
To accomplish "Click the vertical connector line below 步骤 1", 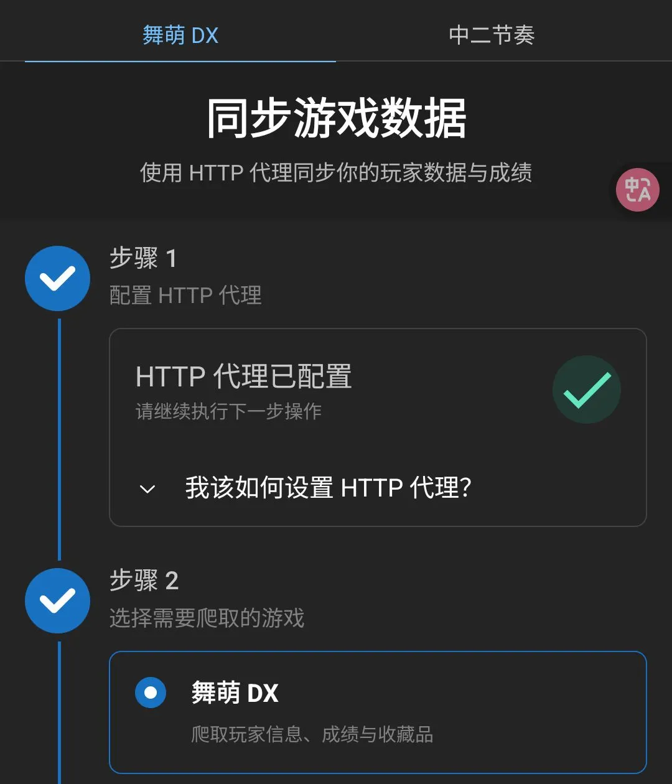I will point(59,439).
